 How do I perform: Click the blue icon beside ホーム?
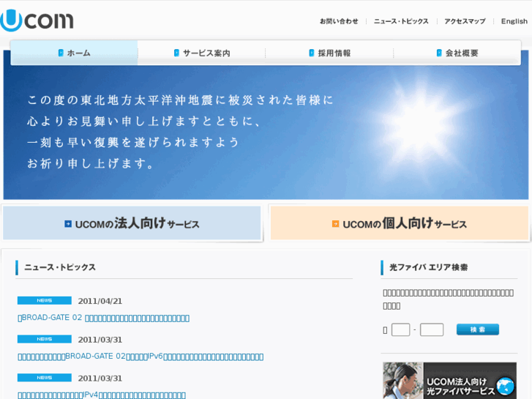(61, 53)
